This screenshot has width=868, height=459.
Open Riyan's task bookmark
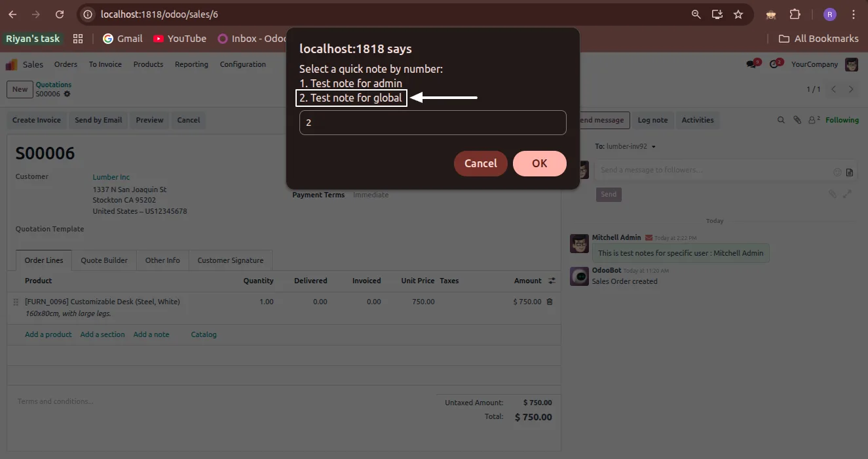pos(33,39)
